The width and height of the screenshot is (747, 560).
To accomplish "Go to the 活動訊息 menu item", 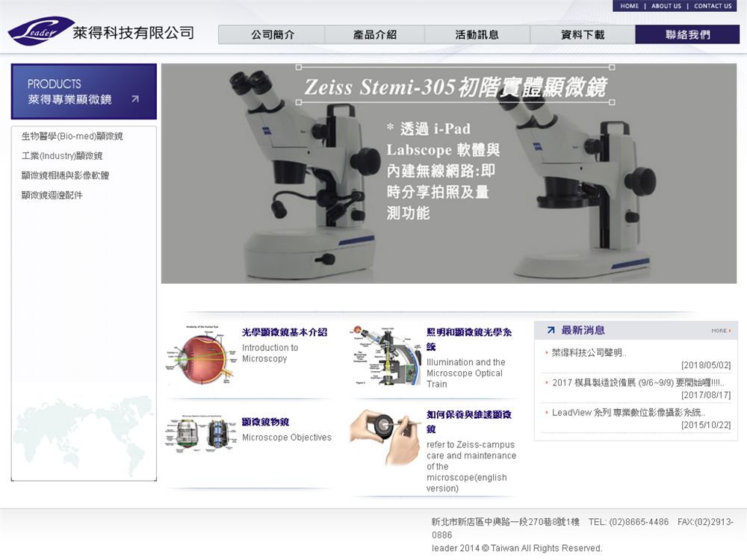I will (x=477, y=34).
